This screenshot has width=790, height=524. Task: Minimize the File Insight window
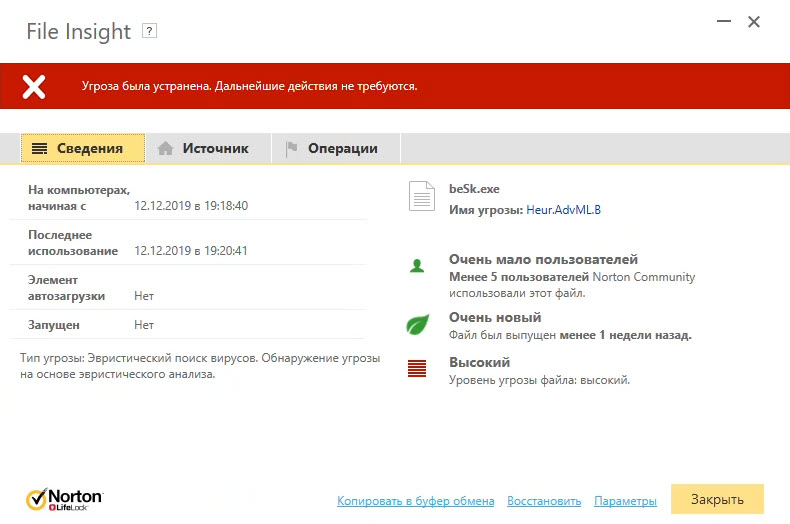tap(724, 21)
